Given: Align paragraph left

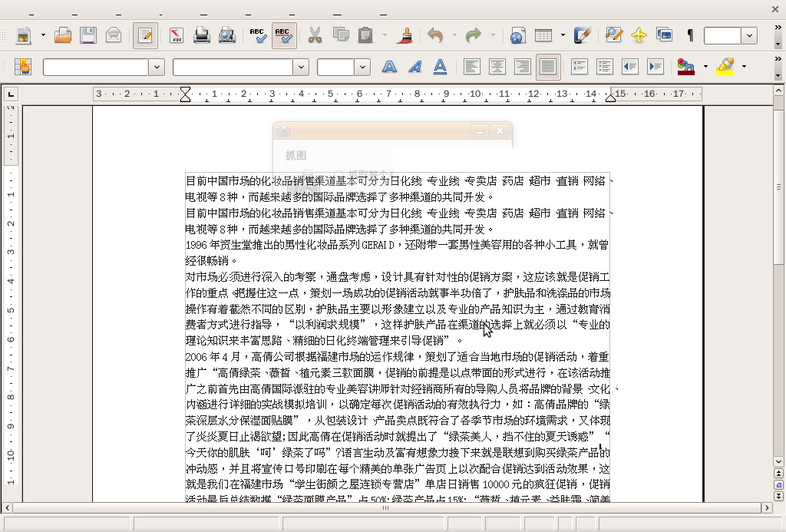Looking at the screenshot, I should [472, 67].
